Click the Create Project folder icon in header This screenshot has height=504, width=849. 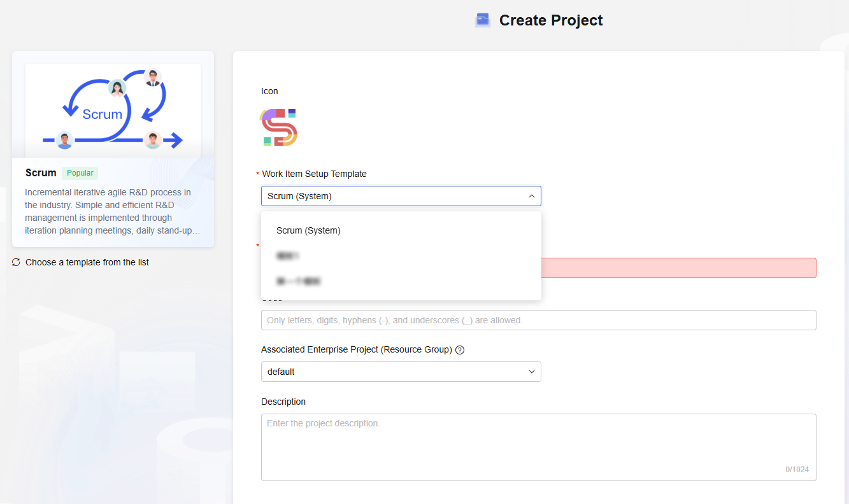[x=483, y=20]
